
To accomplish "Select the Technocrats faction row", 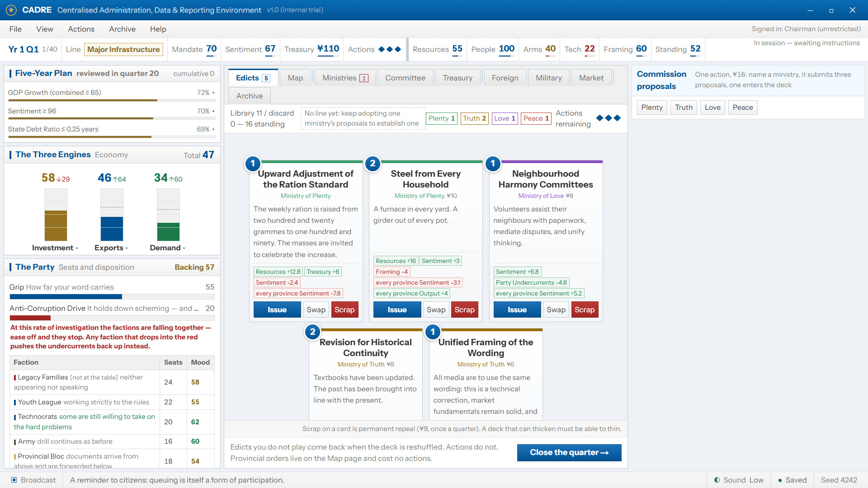I will (112, 422).
